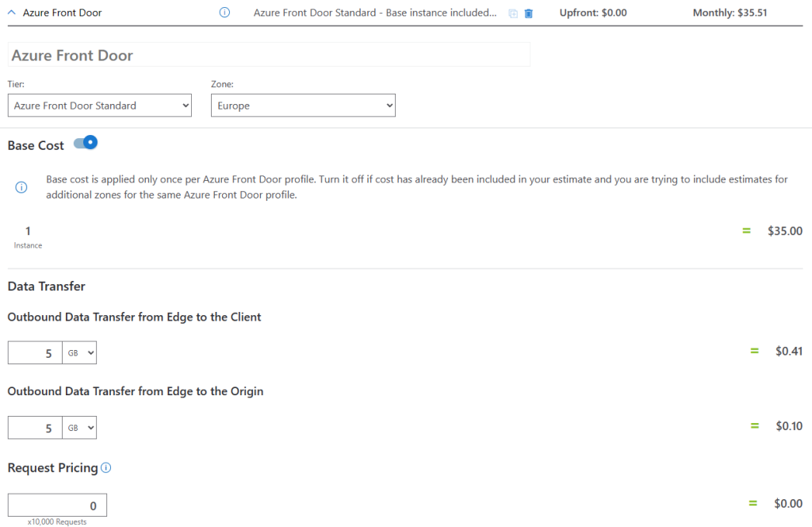This screenshot has height=527, width=812.
Task: Change unit dropdown for Edge to Origin transfer
Action: click(79, 428)
